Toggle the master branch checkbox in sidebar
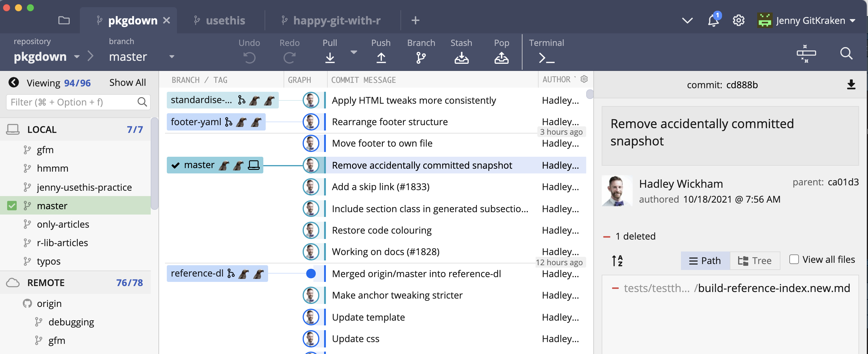Viewport: 868px width, 354px height. [12, 206]
